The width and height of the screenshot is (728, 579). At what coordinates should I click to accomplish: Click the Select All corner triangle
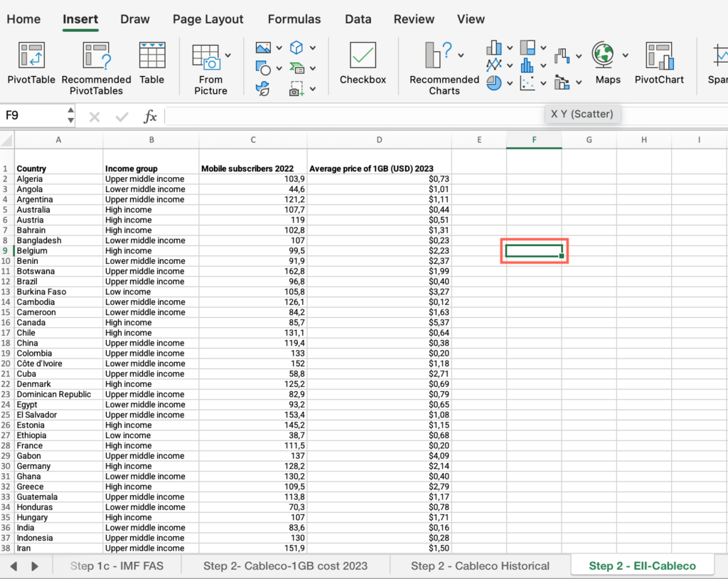click(6, 140)
